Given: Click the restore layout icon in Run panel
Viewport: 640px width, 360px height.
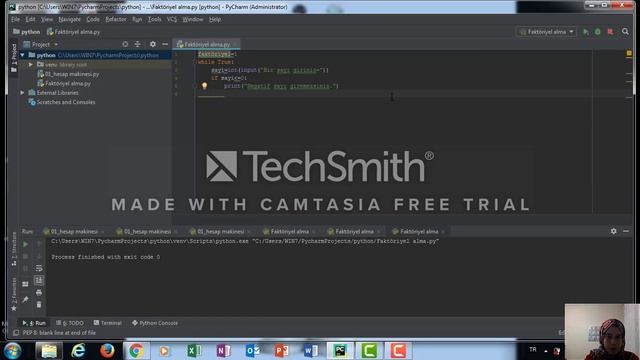Looking at the screenshot, I should (x=25, y=284).
